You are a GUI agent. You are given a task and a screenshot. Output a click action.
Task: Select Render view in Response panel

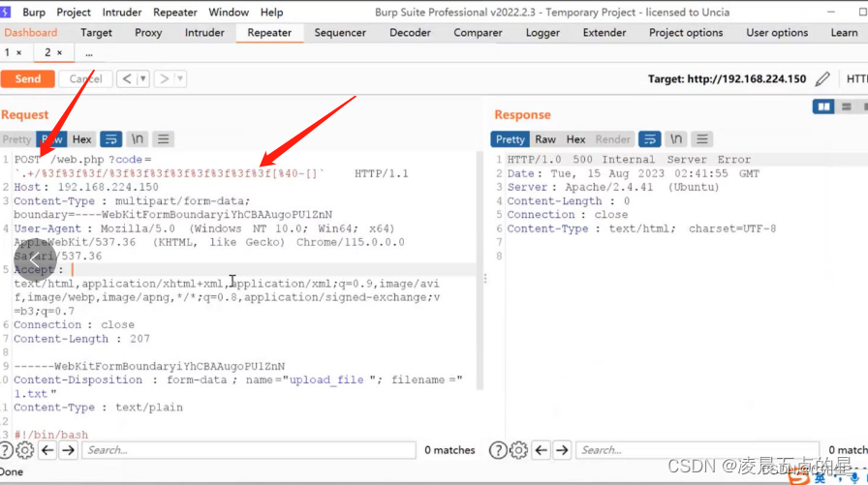[x=613, y=139]
